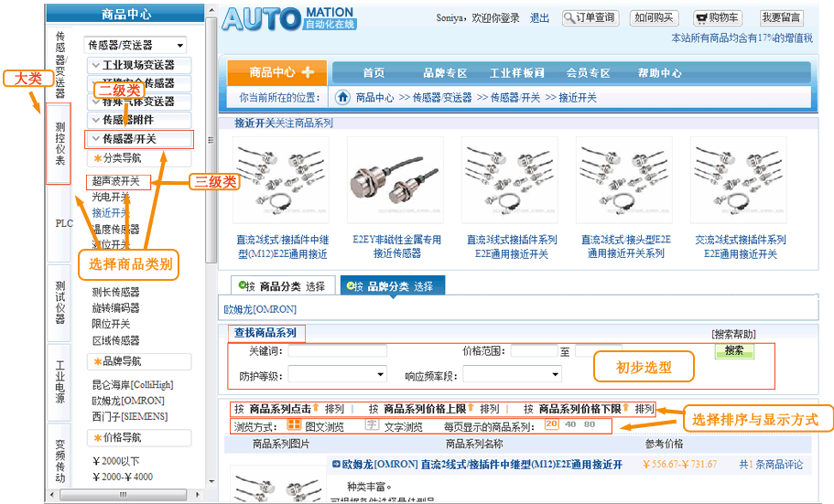Click the AUTOMATION site logo
The width and height of the screenshot is (834, 504).
(288, 19)
